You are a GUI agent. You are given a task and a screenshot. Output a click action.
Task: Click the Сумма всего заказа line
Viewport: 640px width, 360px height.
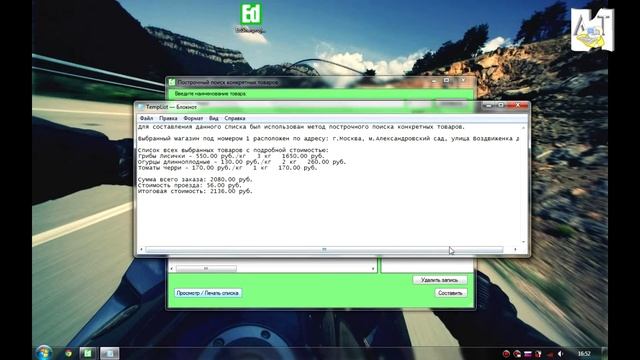(195, 179)
